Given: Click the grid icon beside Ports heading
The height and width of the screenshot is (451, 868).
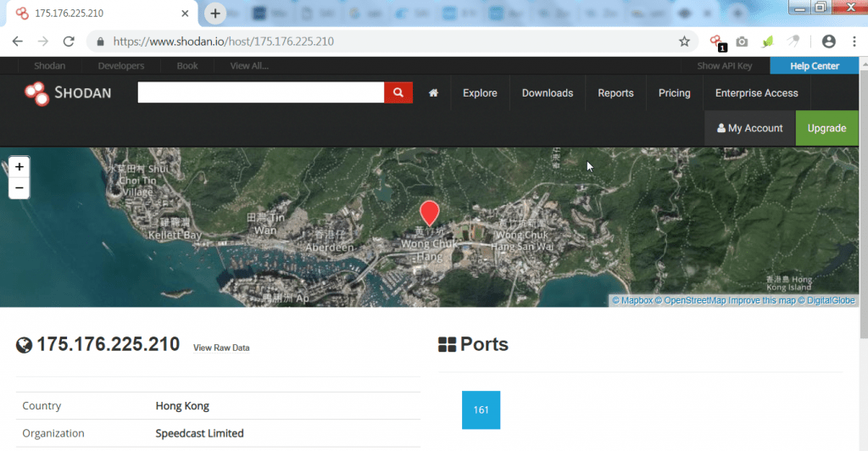Looking at the screenshot, I should [x=447, y=345].
